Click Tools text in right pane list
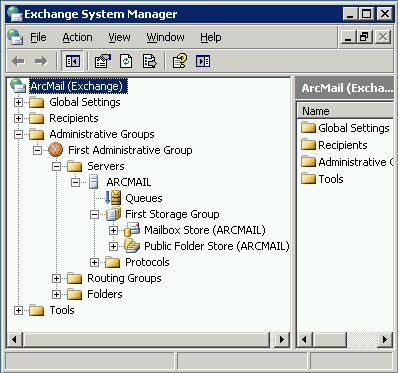The height and width of the screenshot is (373, 398). pyautogui.click(x=331, y=179)
